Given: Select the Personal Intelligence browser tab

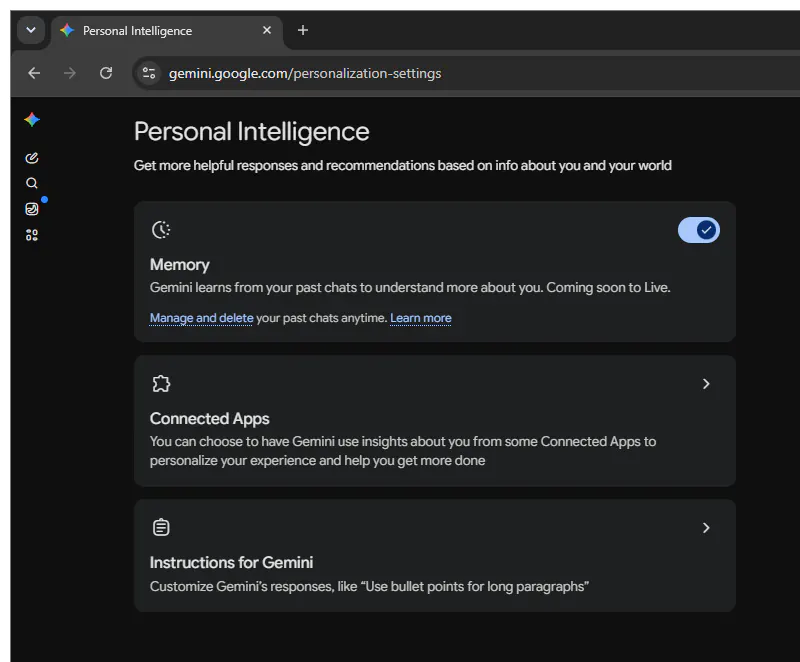Looking at the screenshot, I should tap(166, 31).
